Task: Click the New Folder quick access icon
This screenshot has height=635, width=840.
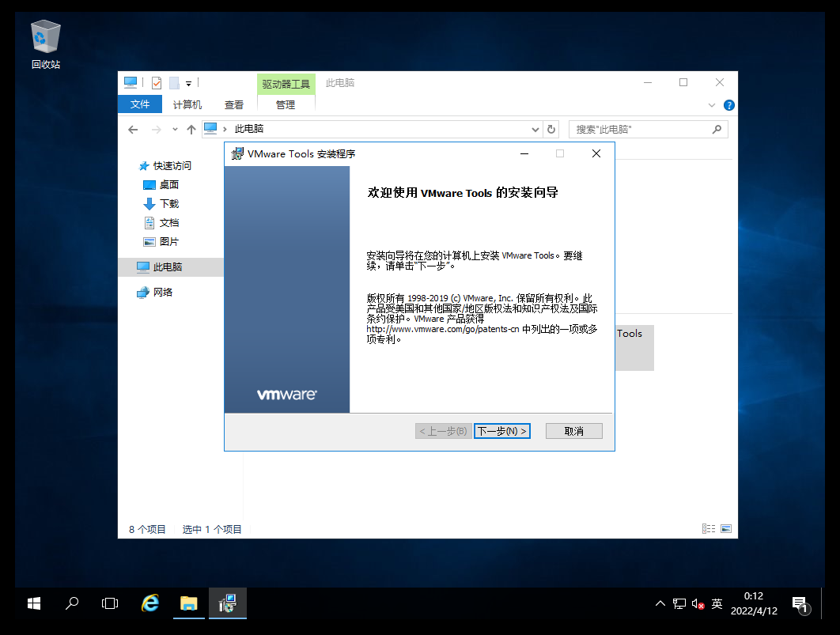Action: pyautogui.click(x=174, y=83)
